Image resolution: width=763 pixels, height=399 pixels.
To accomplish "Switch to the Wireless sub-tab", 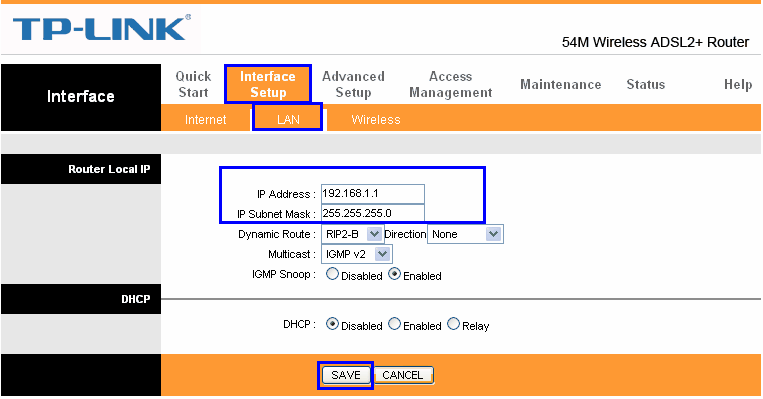I will coord(376,120).
